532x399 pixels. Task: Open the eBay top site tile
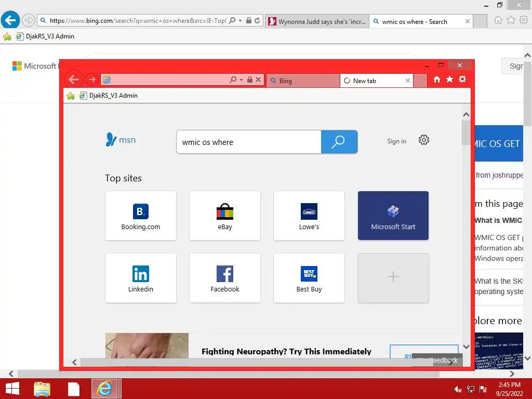pos(225,216)
